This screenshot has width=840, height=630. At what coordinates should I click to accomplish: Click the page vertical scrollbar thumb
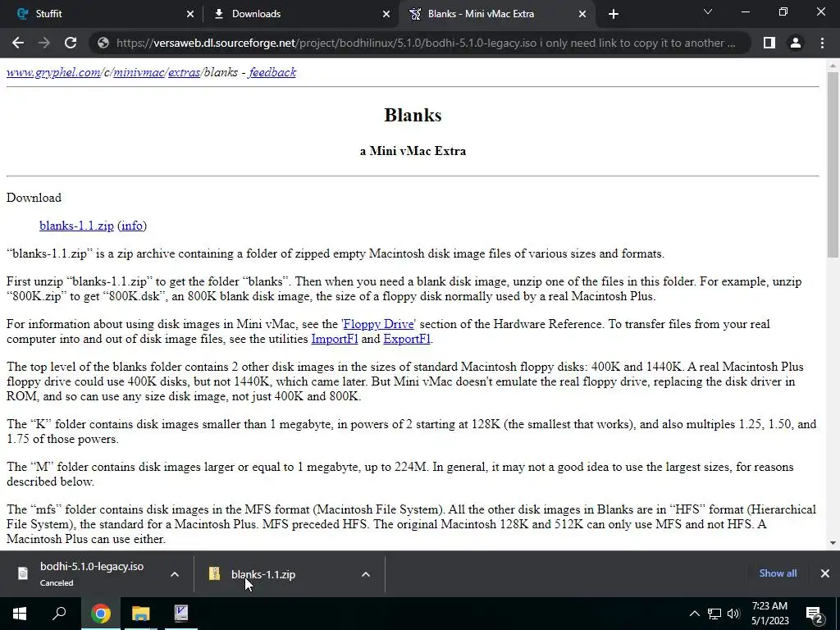833,166
